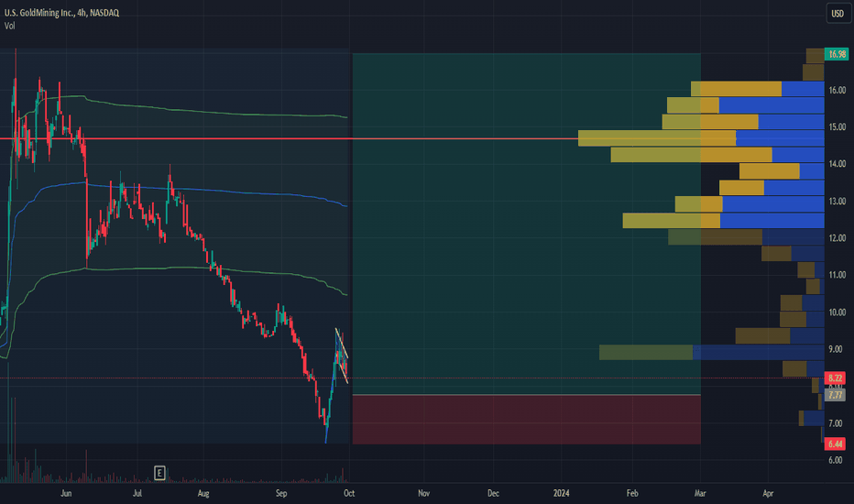Click the 9.00 price axis label
The width and height of the screenshot is (854, 504).
pos(836,349)
